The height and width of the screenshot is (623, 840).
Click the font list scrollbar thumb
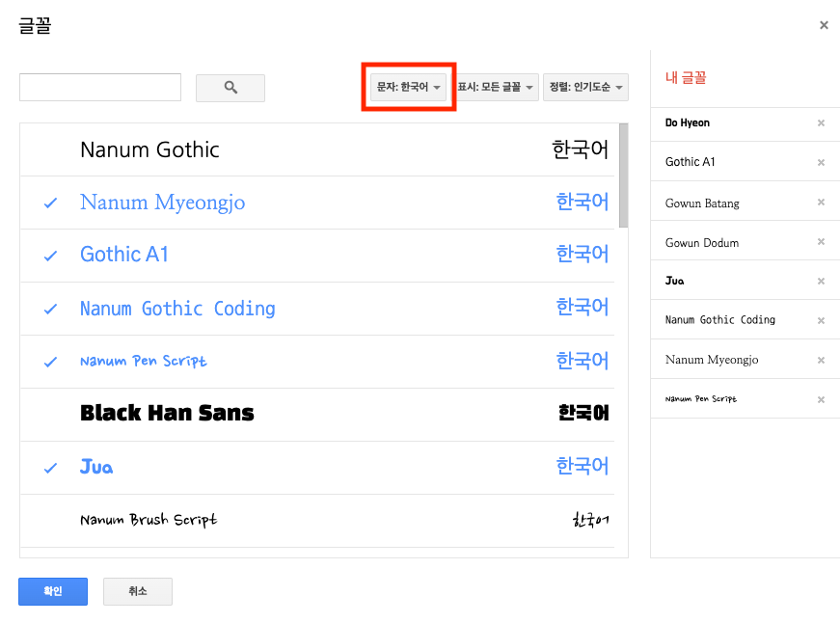tap(624, 176)
